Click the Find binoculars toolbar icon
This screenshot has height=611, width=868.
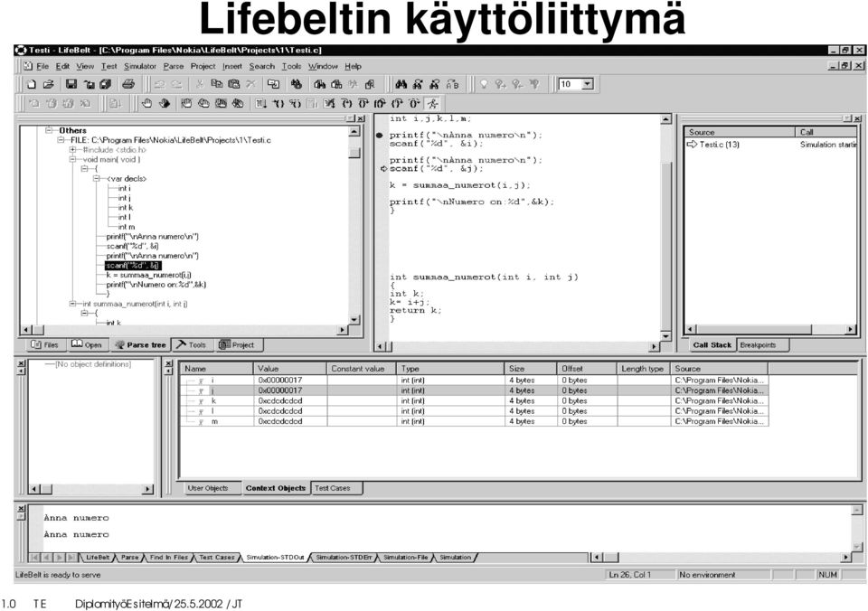pyautogui.click(x=401, y=84)
